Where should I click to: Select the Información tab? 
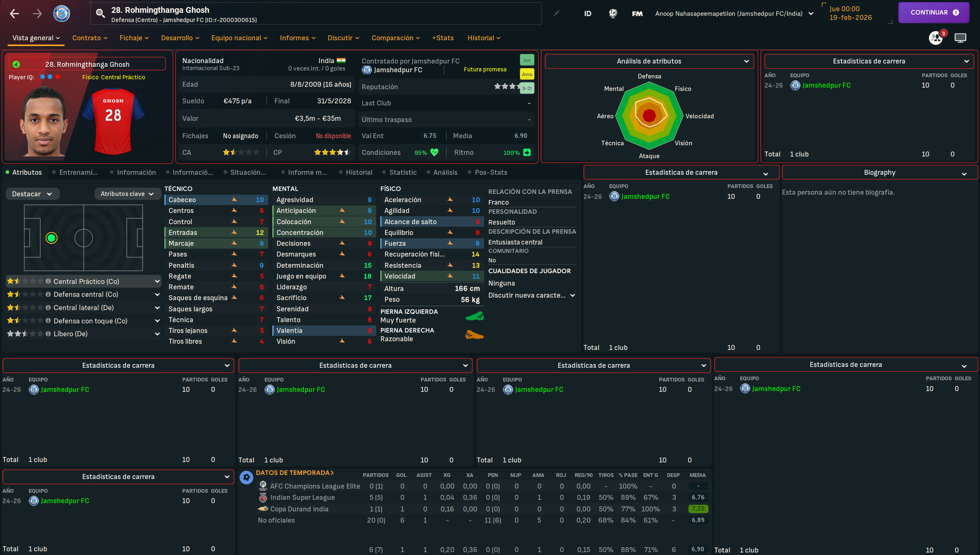[136, 172]
